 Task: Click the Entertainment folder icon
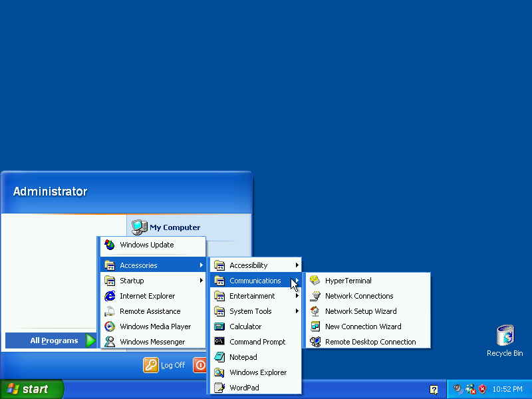pyautogui.click(x=219, y=296)
